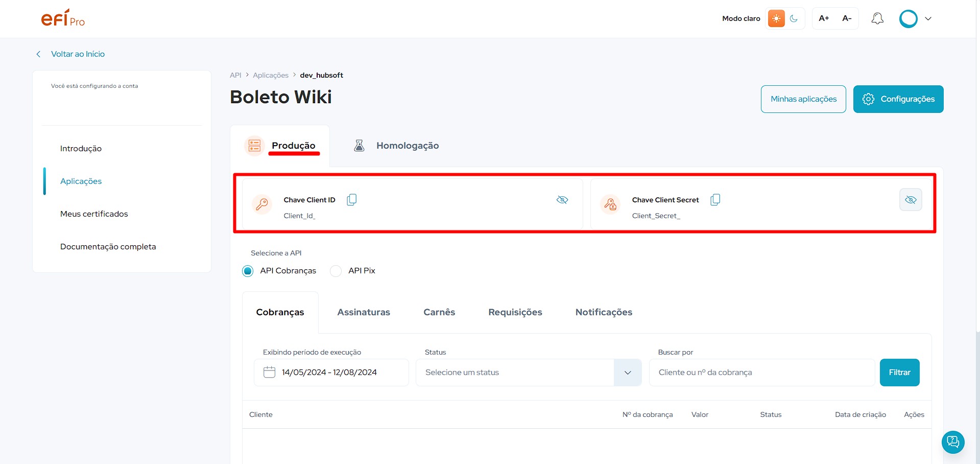980x464 pixels.
Task: Focus the Cliente ou nº da cobrança field
Action: [762, 373]
